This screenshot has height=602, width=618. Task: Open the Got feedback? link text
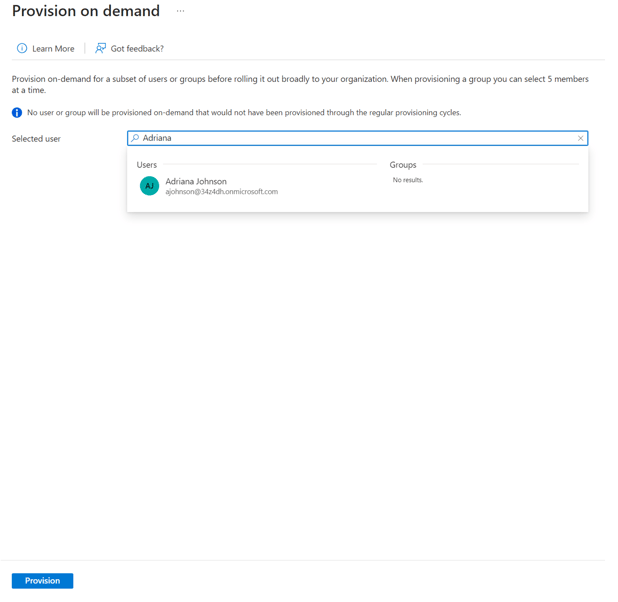tap(137, 49)
